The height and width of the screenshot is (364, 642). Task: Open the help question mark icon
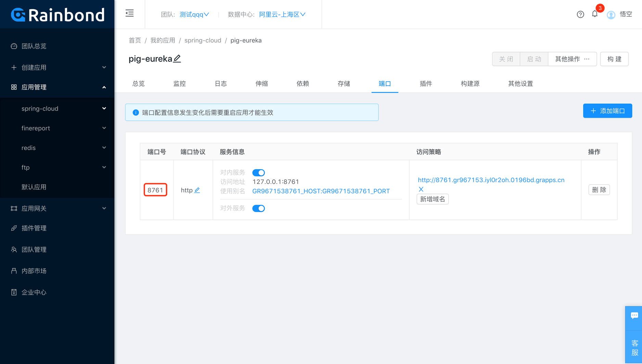click(x=580, y=14)
